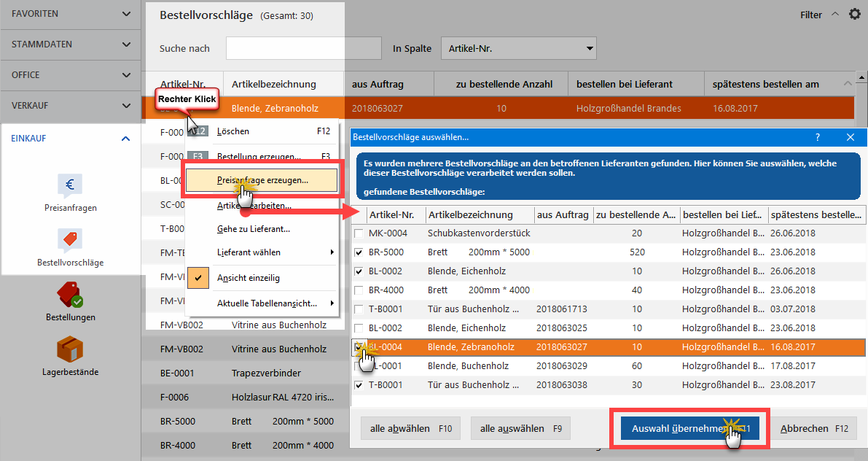The width and height of the screenshot is (868, 461).
Task: Sort by bestellen bei Lieferant header
Action: [637, 84]
